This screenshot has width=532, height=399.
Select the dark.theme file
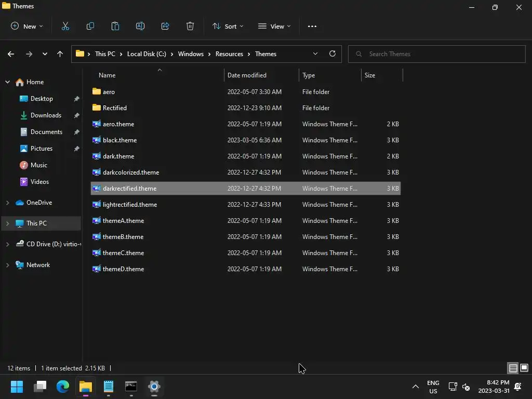coord(246,156)
